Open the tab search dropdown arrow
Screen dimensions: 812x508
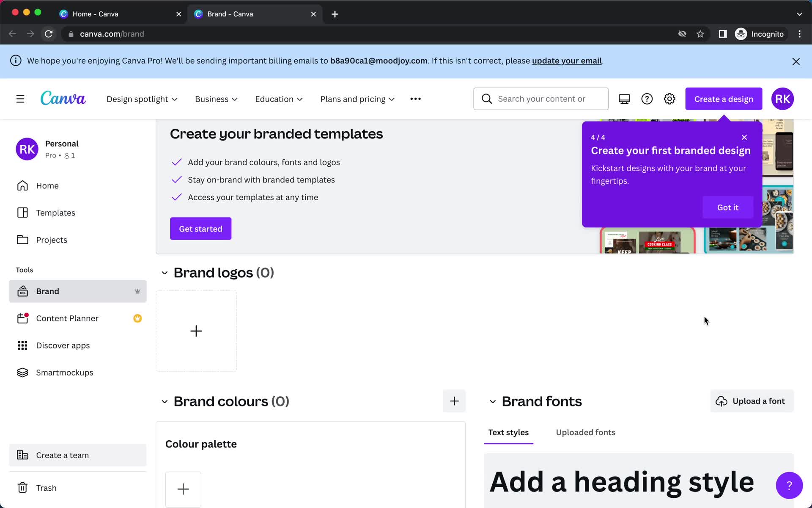pos(799,14)
